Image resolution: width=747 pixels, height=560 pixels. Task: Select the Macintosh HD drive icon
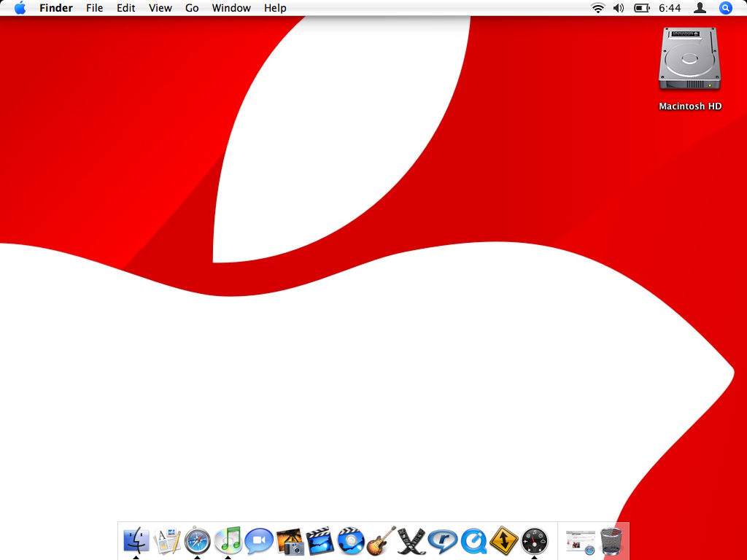click(x=689, y=59)
